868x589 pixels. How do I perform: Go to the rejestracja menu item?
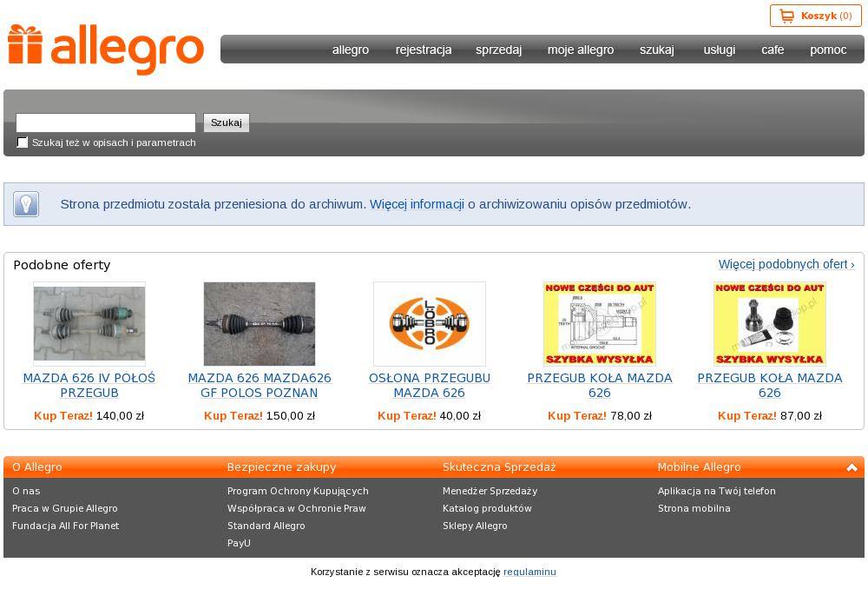tap(424, 50)
